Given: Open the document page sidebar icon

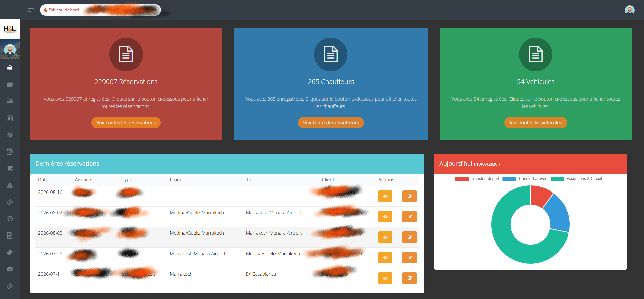Looking at the screenshot, I should [10, 236].
